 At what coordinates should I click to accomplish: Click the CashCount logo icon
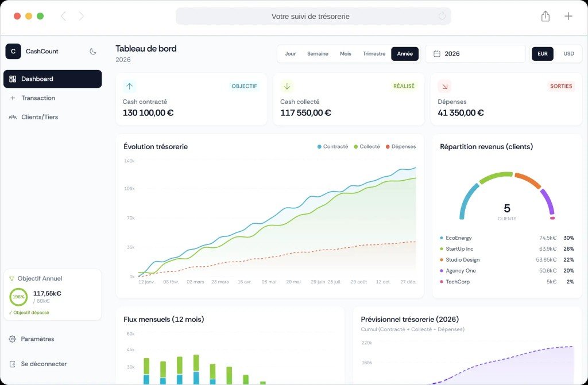(13, 52)
